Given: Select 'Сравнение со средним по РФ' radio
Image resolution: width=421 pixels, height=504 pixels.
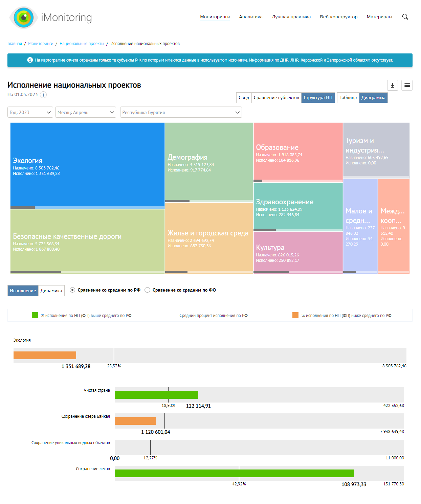Looking at the screenshot, I should tap(72, 290).
